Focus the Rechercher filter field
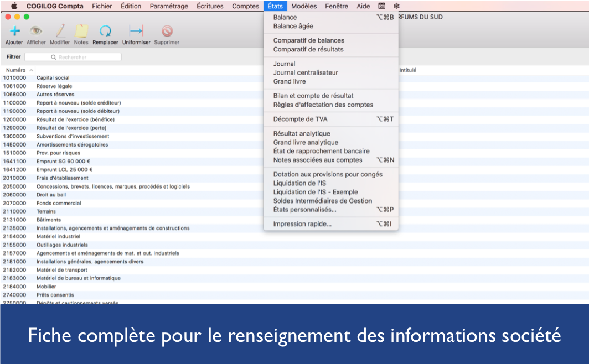This screenshot has width=589, height=364. coord(73,57)
